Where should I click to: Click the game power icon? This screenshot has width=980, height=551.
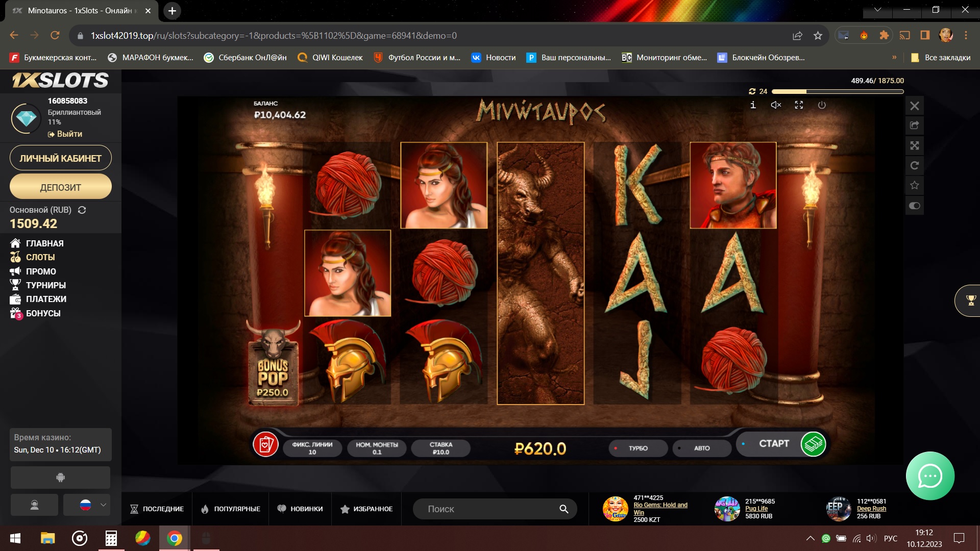[x=822, y=105]
